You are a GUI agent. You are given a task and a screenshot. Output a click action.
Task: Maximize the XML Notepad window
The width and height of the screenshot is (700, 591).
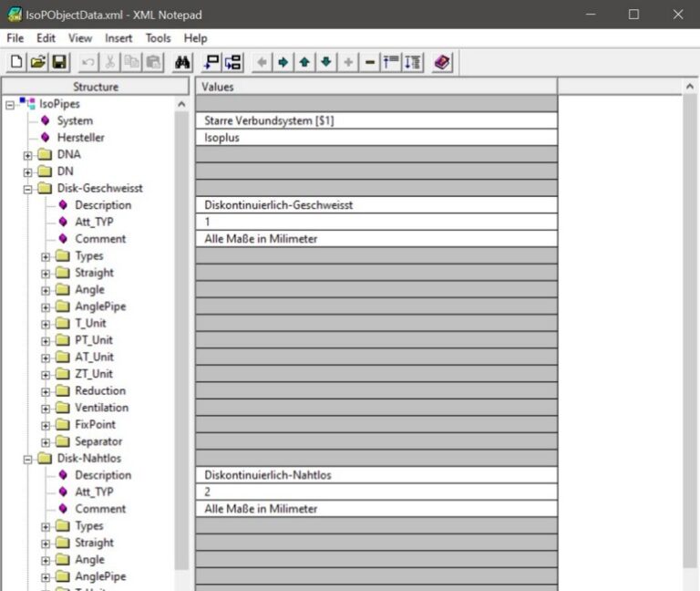(x=633, y=15)
